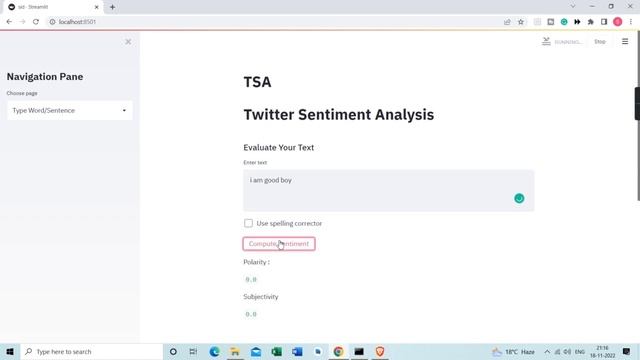Open the volume control in tray
The width and height of the screenshot is (640, 360).
567,351
